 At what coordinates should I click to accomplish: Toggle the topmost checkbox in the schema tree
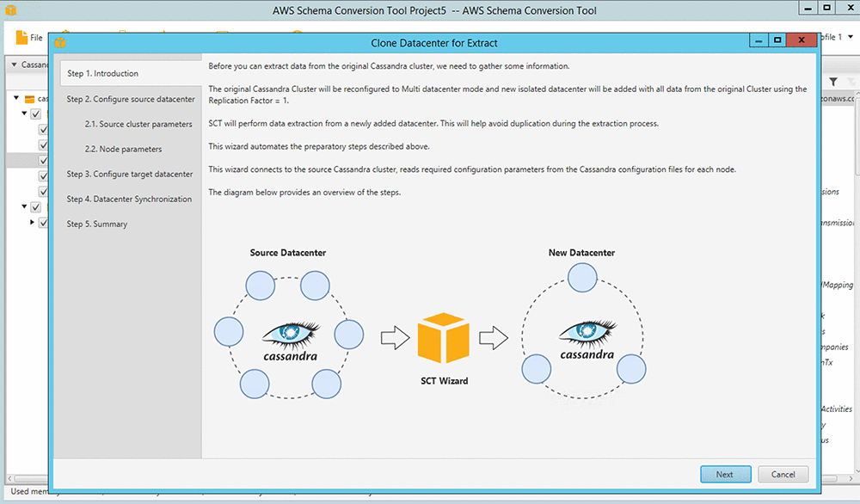(36, 114)
